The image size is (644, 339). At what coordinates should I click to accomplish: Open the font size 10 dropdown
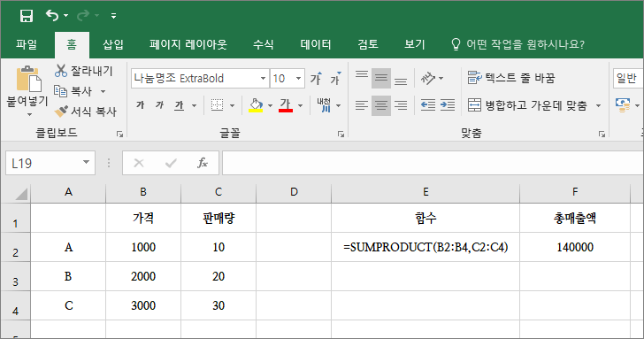pyautogui.click(x=299, y=79)
